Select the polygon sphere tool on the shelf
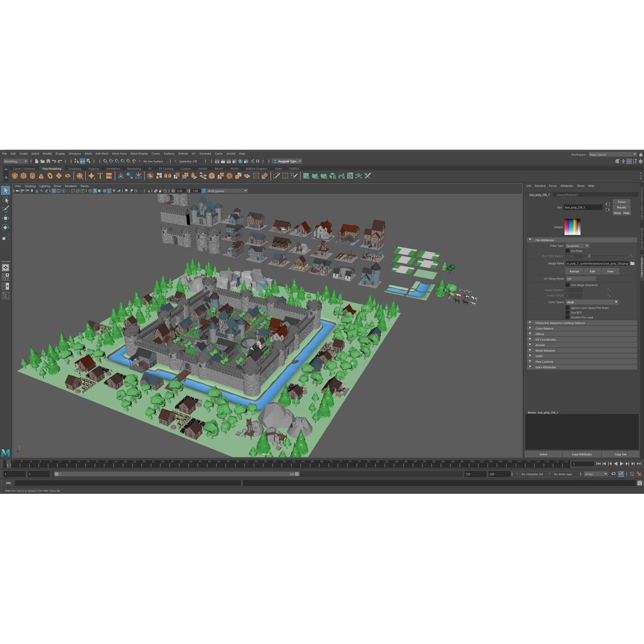The height and width of the screenshot is (644, 644). coord(14,176)
